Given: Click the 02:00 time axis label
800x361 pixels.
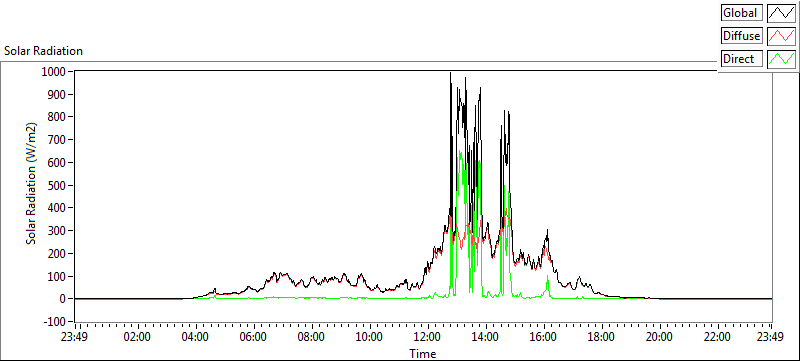Looking at the screenshot, I should [138, 338].
